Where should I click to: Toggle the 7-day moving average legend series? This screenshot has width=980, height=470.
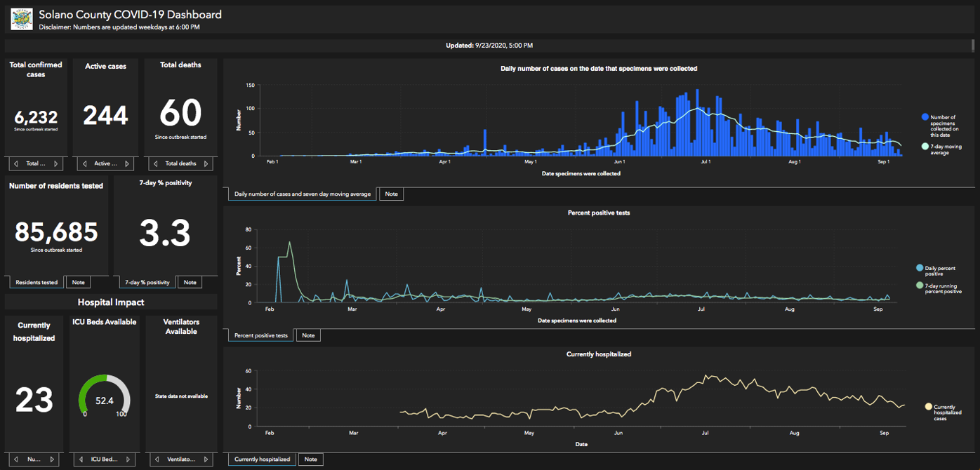tap(925, 147)
